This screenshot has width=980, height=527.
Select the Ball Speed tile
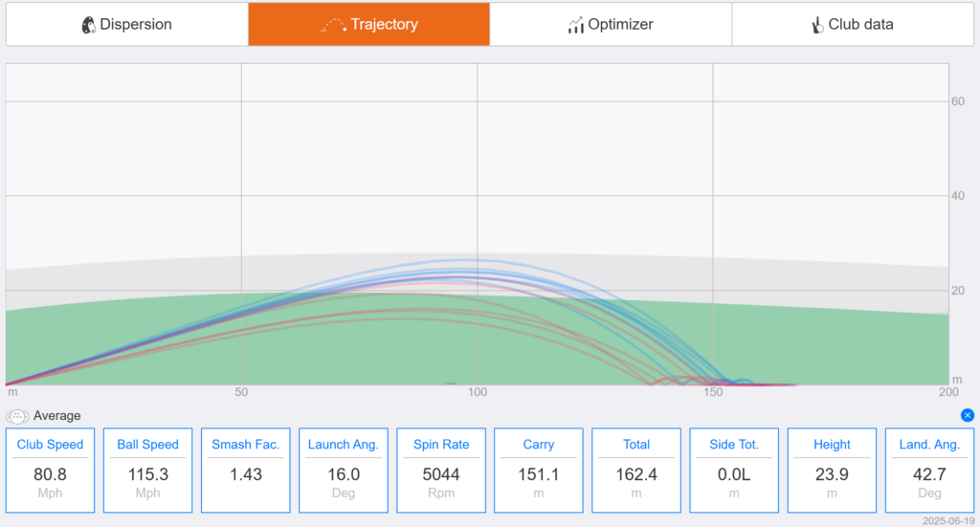click(148, 471)
